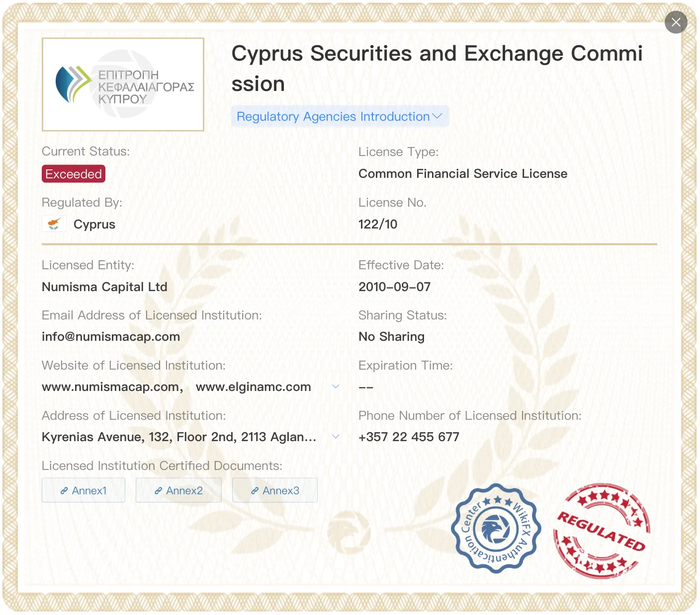Click the effective date 2010-09-07
Screen dimensions: 700x615
(395, 287)
